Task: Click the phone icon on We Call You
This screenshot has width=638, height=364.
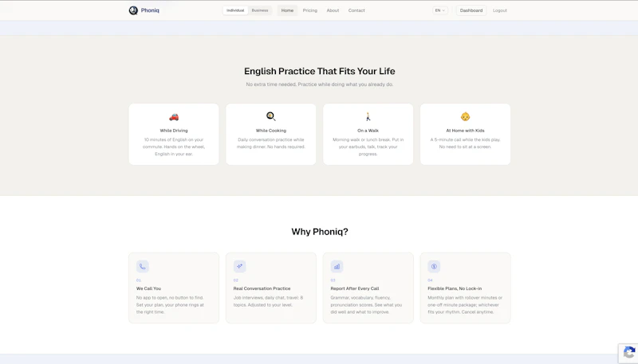Action: click(143, 267)
